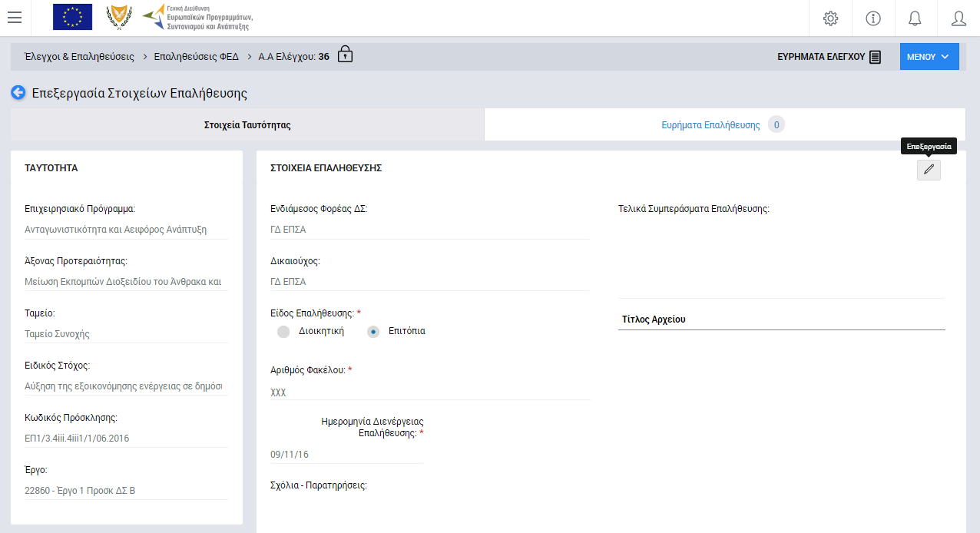The image size is (980, 533).
Task: Click the Επεξεργασία Στοιχείων Επαλήθευσης page title
Action: [x=139, y=93]
